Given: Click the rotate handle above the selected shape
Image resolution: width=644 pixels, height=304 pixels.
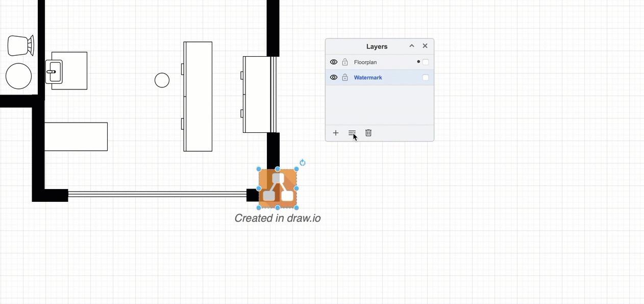Looking at the screenshot, I should (303, 162).
